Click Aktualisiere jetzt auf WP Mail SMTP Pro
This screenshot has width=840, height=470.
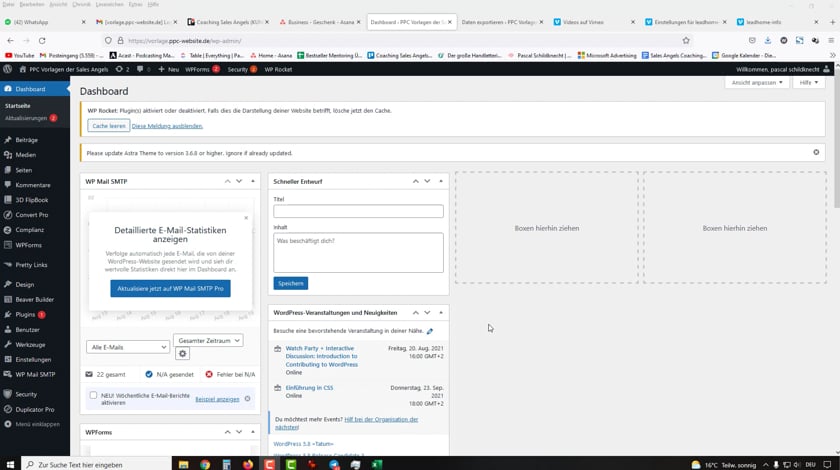point(170,288)
